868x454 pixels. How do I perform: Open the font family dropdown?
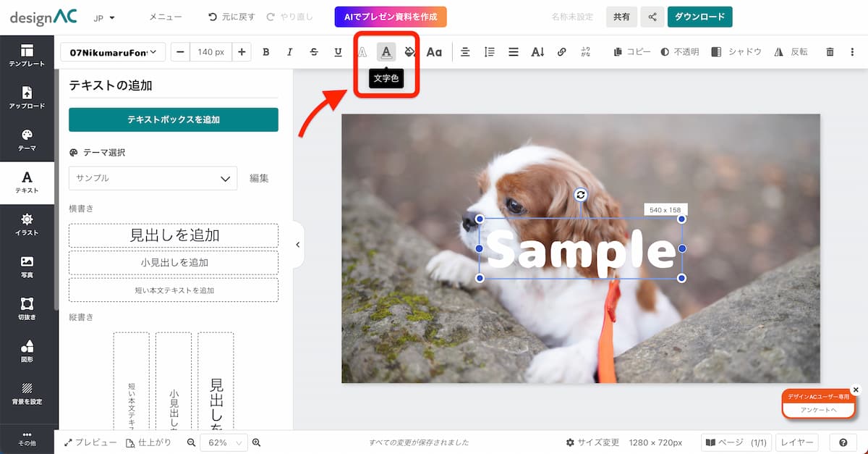click(114, 52)
